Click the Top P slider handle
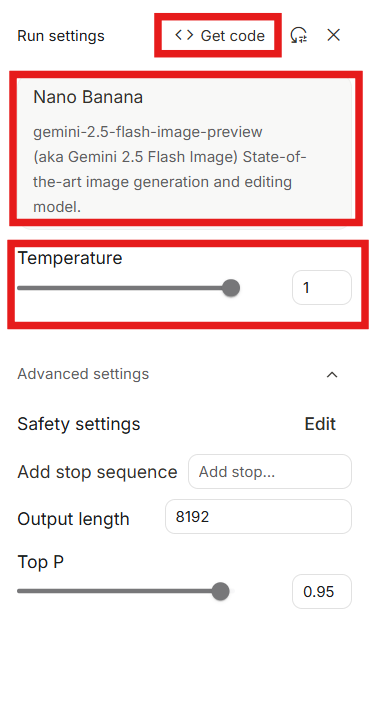Viewport: 370px width, 724px height. click(x=220, y=591)
